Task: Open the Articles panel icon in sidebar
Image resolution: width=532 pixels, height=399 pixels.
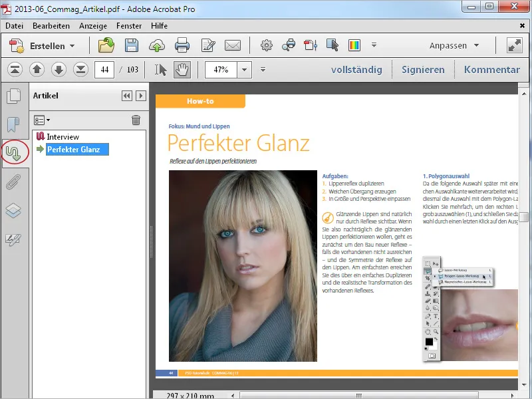Action: point(13,154)
